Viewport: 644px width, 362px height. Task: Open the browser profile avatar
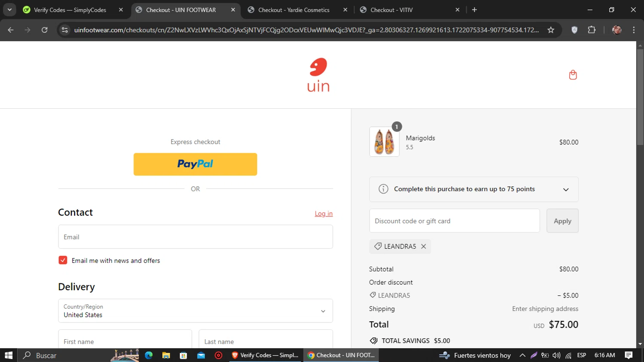[x=617, y=30]
